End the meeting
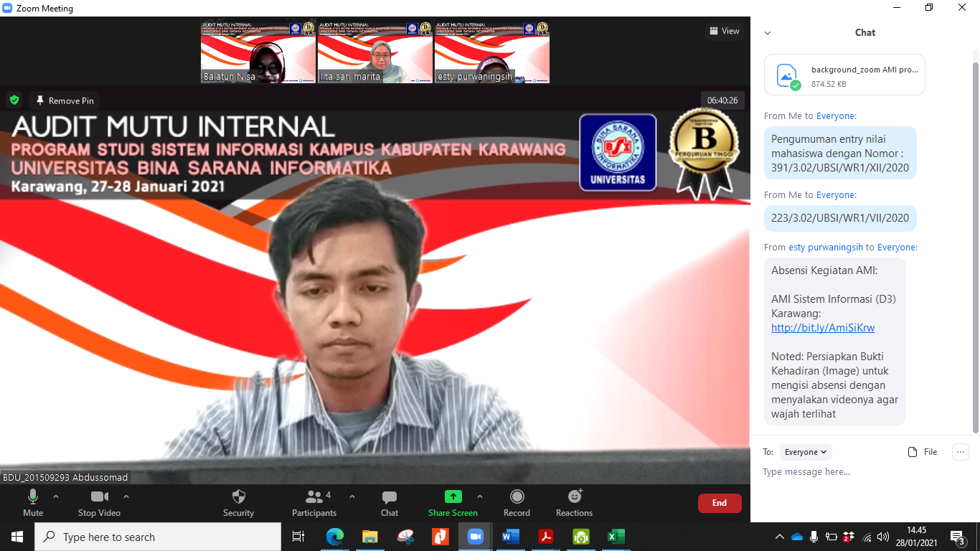This screenshot has height=551, width=980. [x=720, y=503]
